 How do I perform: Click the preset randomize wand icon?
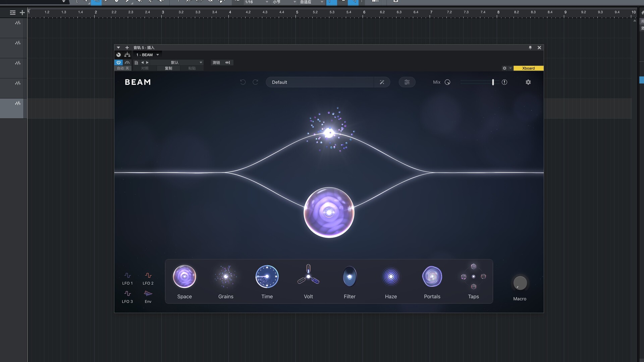coord(382,82)
